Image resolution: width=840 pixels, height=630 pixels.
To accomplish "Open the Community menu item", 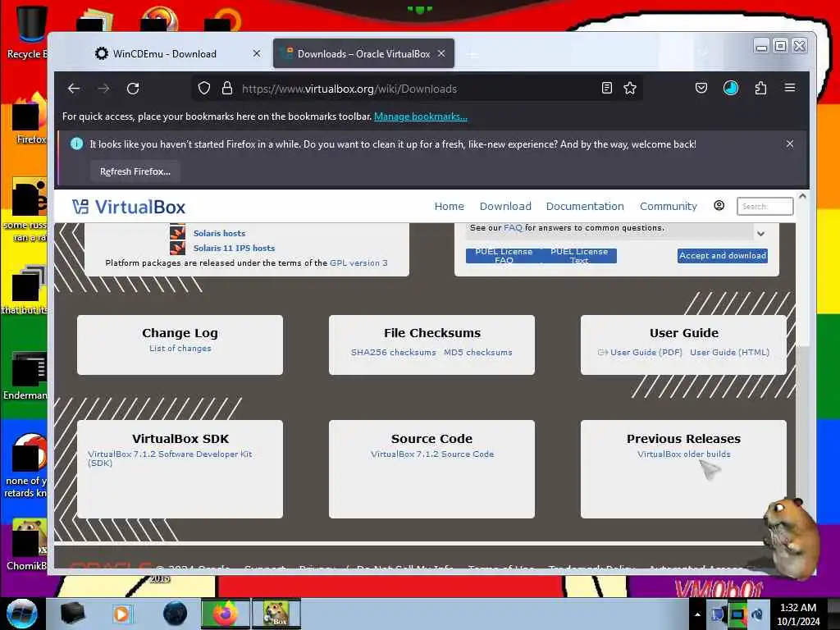I will point(668,206).
